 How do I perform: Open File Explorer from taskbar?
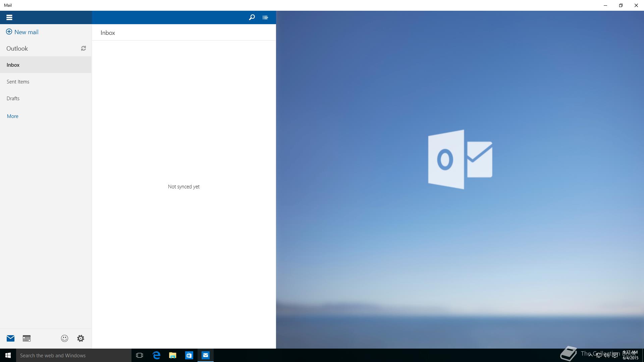point(173,355)
